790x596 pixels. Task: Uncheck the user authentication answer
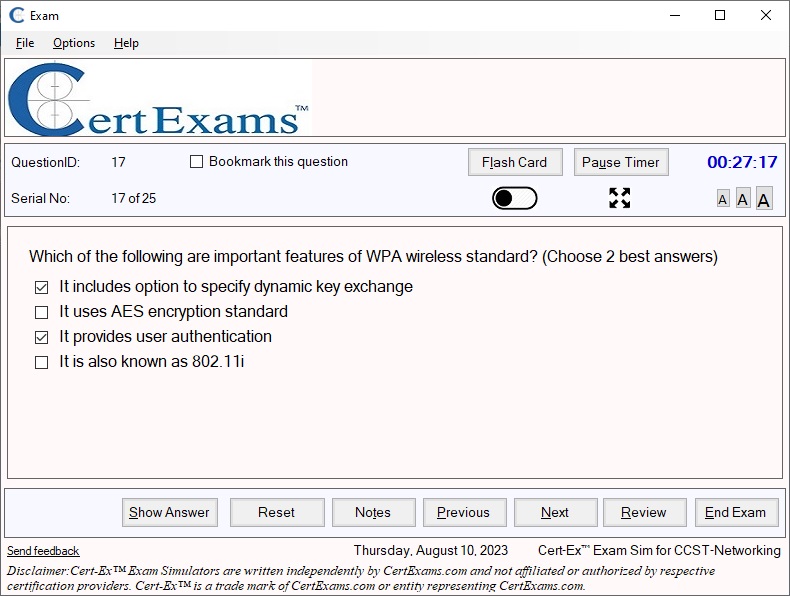[42, 337]
